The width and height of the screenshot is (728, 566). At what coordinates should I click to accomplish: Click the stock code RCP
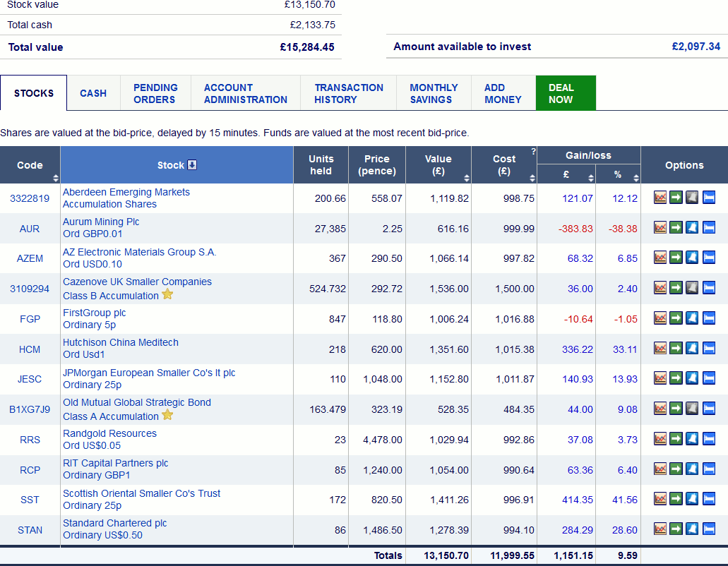pyautogui.click(x=30, y=470)
